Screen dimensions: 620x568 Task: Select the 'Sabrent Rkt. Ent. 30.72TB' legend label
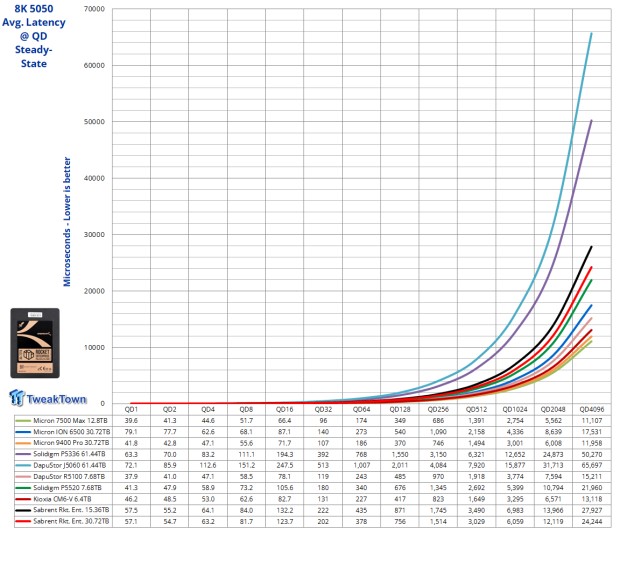coord(71,521)
